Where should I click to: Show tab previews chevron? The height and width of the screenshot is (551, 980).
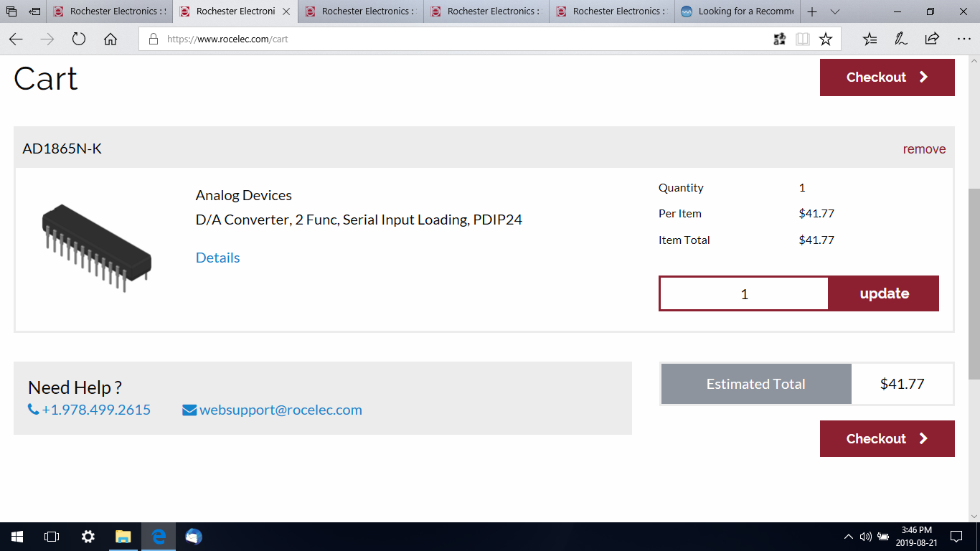pos(835,11)
